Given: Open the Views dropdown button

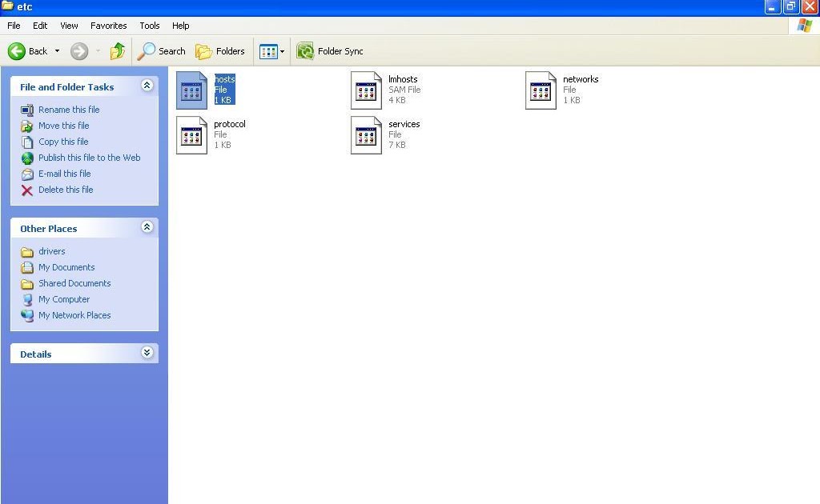Looking at the screenshot, I should click(272, 51).
